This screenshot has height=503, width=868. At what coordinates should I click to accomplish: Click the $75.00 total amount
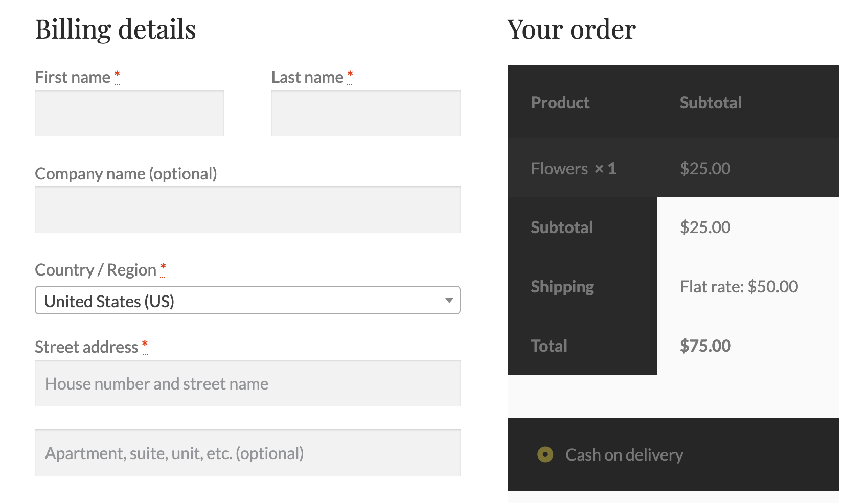click(x=705, y=346)
